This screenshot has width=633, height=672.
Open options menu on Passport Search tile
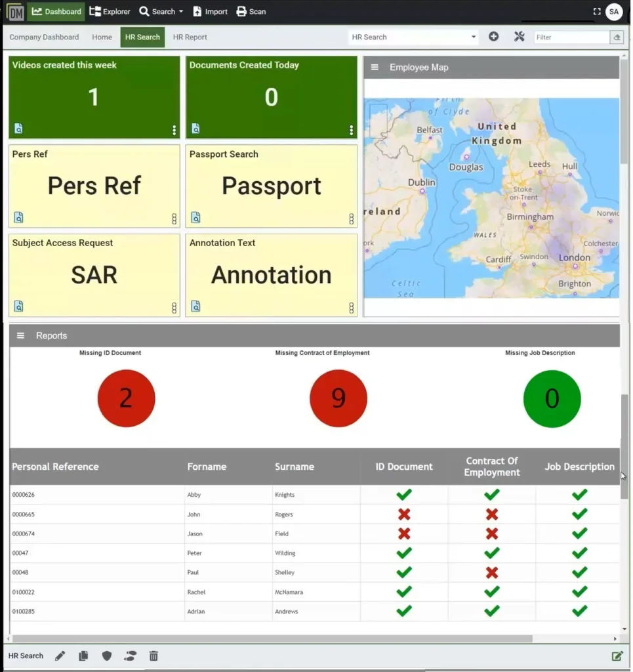(351, 219)
